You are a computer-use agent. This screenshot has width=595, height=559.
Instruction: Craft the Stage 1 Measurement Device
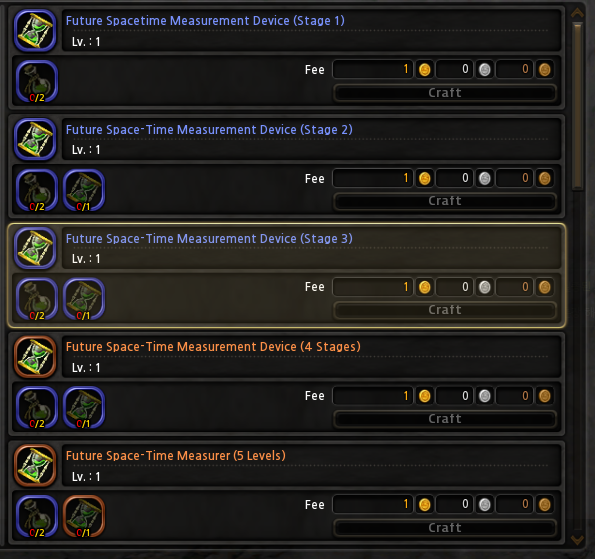445,93
